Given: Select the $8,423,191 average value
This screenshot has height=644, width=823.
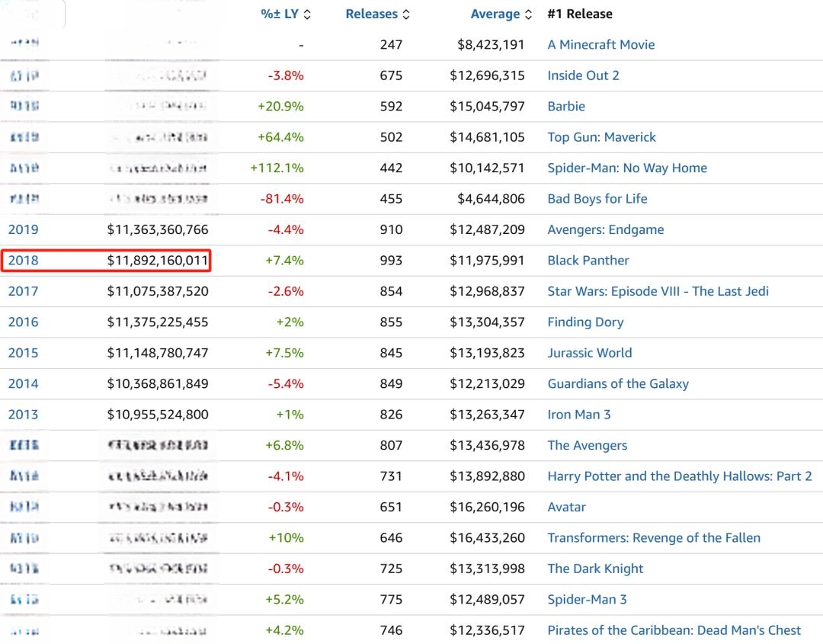Looking at the screenshot, I should [491, 45].
